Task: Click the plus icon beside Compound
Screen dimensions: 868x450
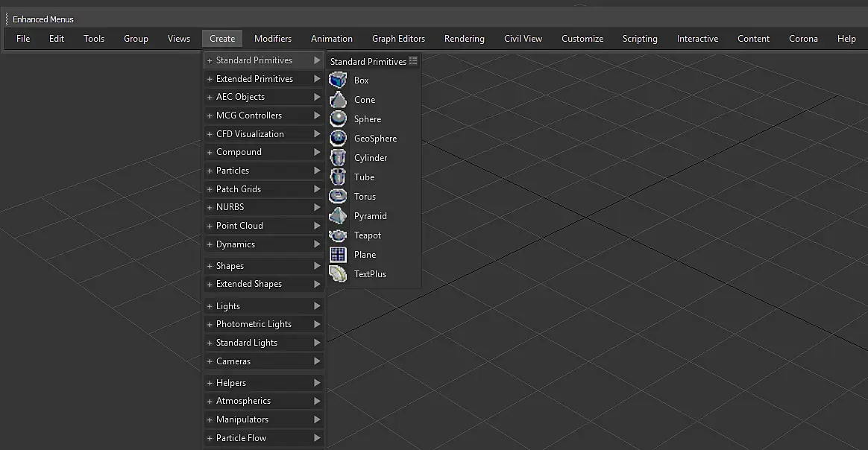Action: 210,153
